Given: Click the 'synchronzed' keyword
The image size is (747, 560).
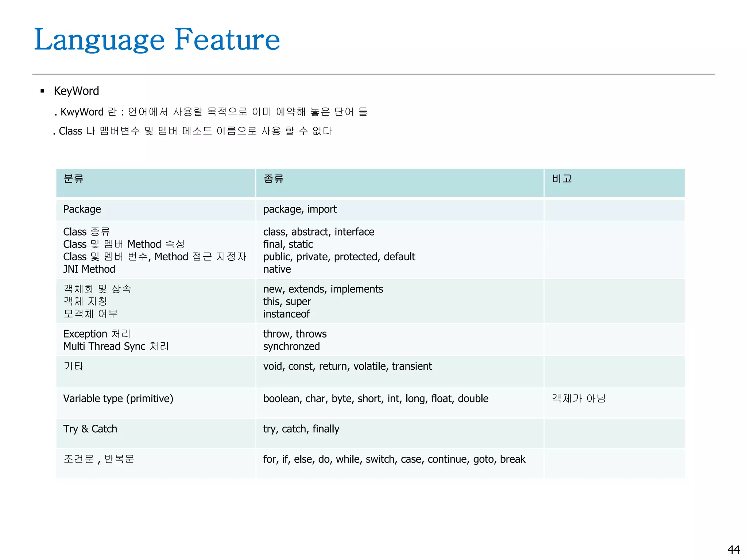Looking at the screenshot, I should coord(291,346).
